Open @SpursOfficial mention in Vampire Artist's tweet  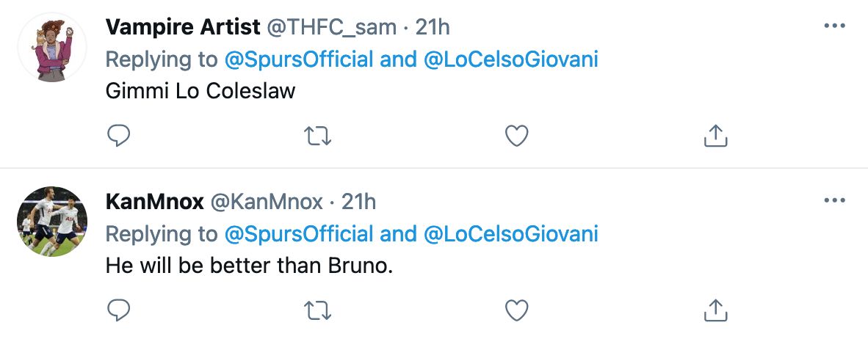(299, 59)
